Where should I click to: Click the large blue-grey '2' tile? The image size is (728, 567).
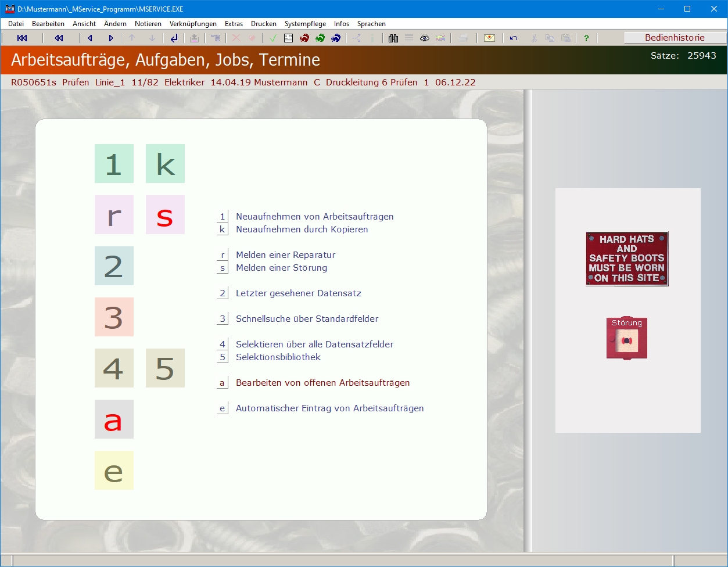[114, 266]
